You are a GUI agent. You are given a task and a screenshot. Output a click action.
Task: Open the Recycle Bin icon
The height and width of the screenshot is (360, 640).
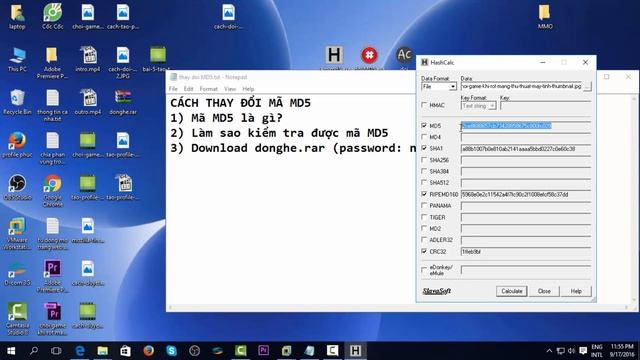tap(17, 102)
